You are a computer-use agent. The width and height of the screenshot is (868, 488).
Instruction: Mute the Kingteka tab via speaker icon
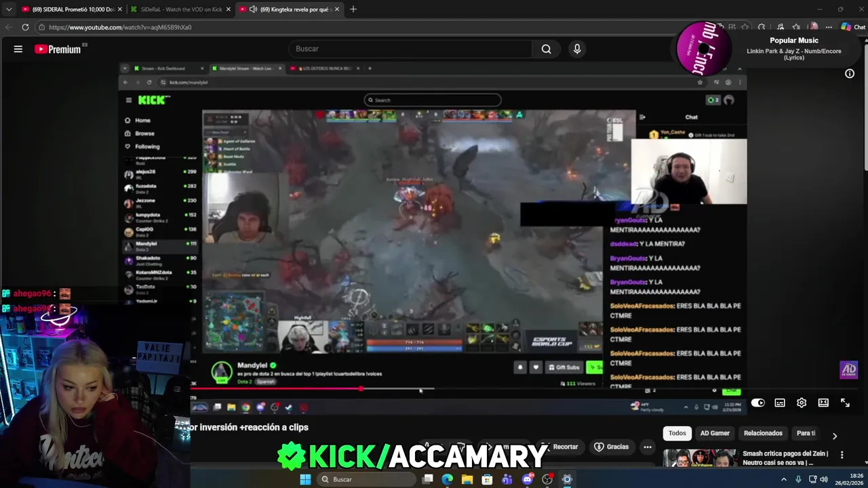253,9
